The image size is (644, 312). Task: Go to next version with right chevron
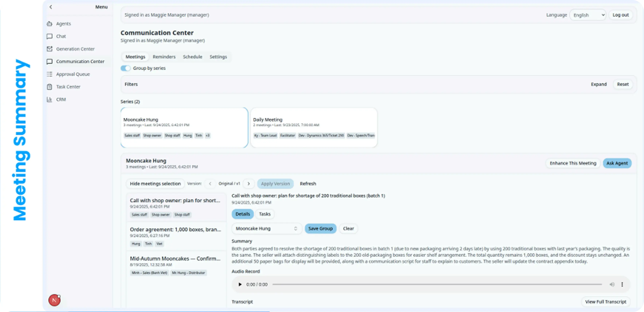[x=248, y=184]
